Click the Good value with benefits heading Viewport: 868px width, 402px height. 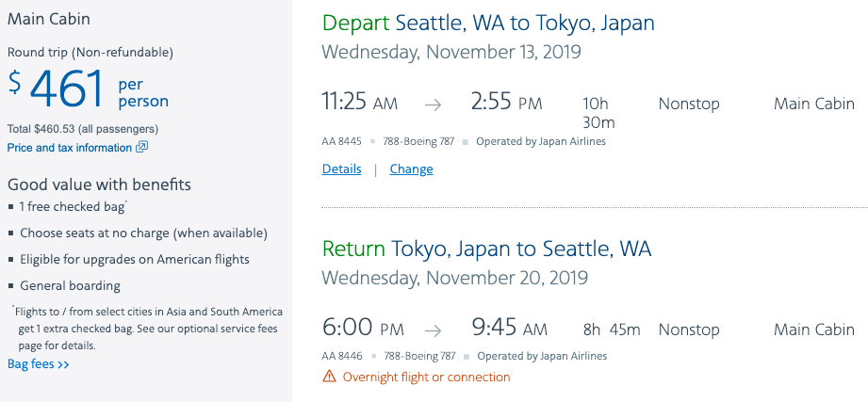click(99, 185)
